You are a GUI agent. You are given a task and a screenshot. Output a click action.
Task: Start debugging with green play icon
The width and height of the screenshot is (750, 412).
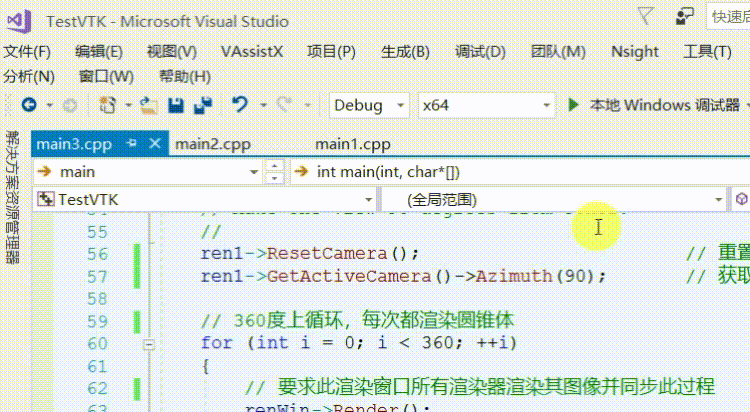pos(573,104)
